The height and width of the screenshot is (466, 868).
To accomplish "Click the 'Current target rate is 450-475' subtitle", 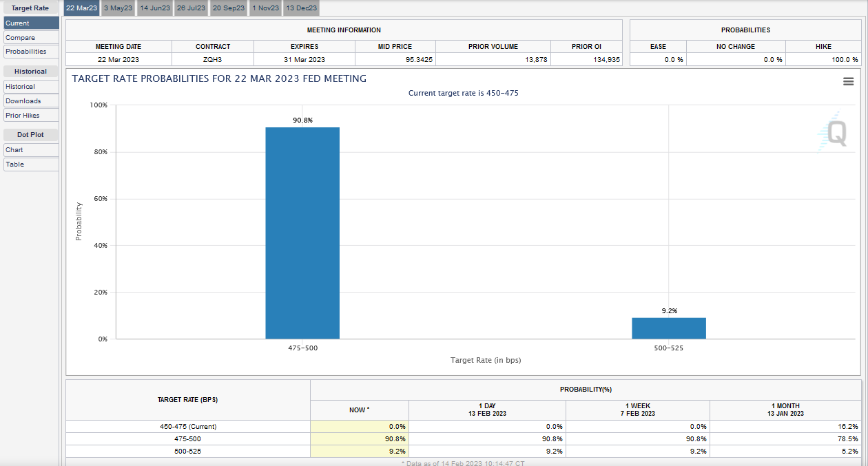I will pos(463,93).
